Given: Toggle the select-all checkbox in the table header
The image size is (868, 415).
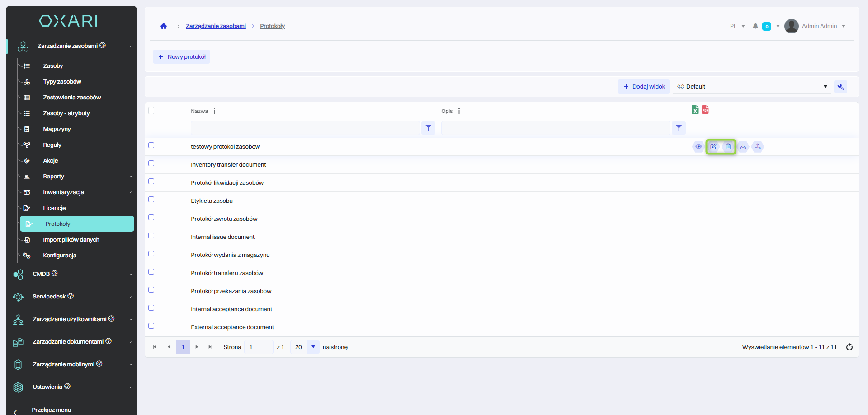Looking at the screenshot, I should click(151, 111).
